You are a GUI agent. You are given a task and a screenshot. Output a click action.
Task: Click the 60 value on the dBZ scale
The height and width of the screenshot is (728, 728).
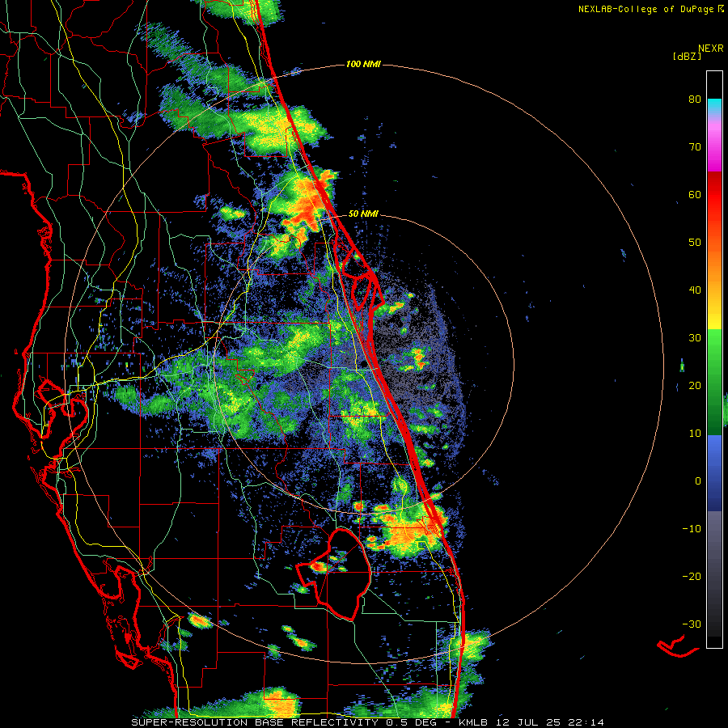tap(695, 194)
